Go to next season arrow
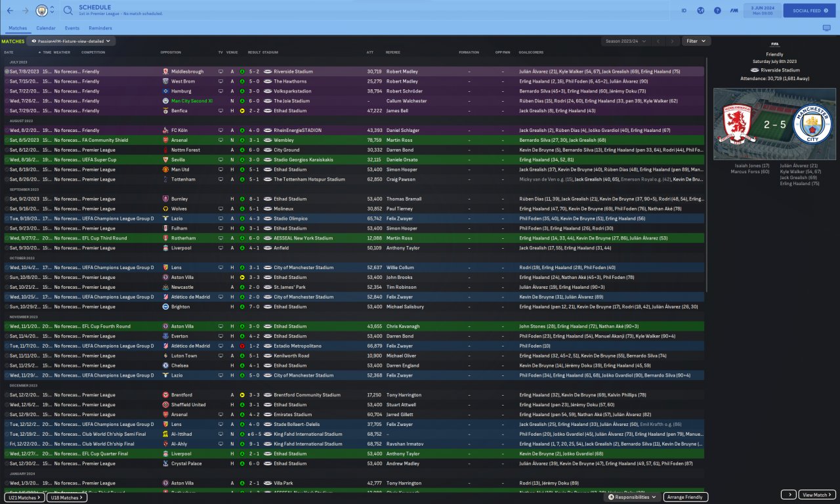 coord(672,41)
